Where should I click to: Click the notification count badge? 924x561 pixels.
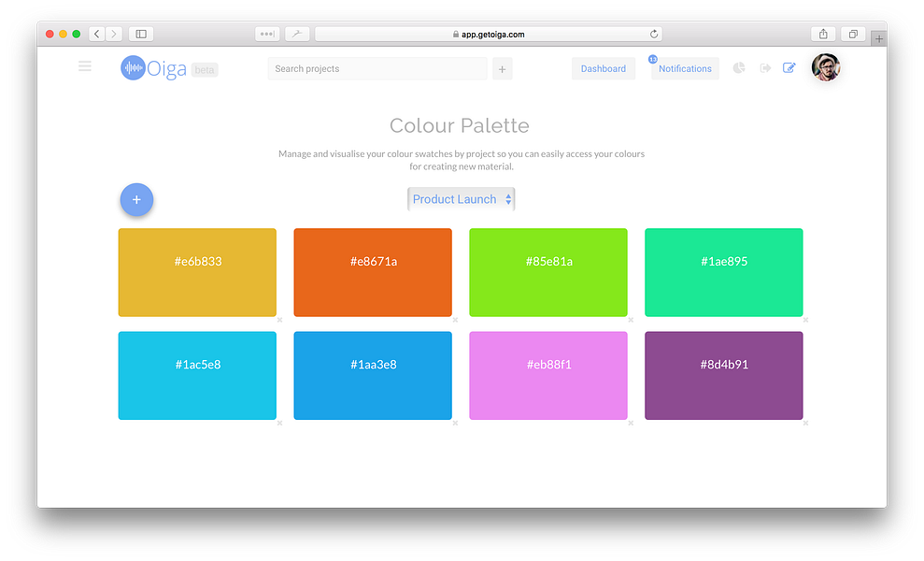[x=653, y=59]
